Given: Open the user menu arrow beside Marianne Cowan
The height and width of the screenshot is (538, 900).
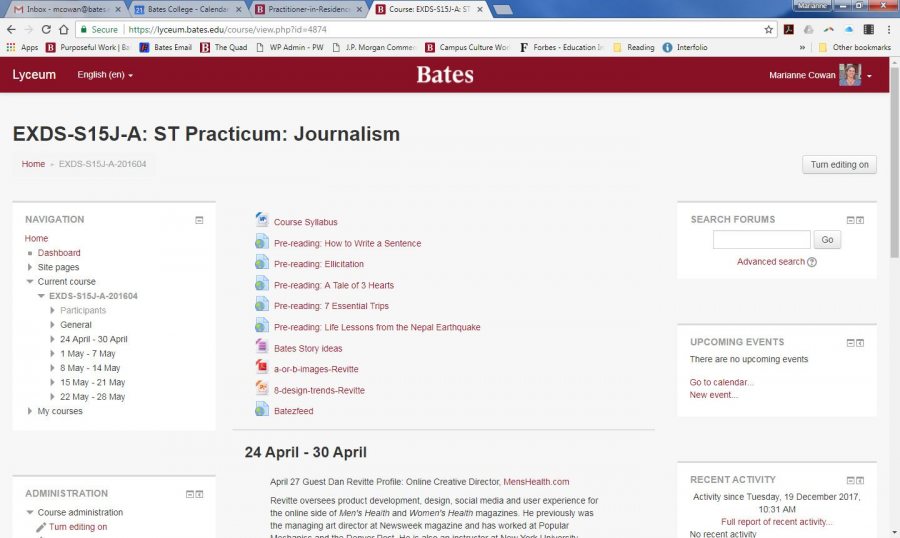Looking at the screenshot, I should pyautogui.click(x=870, y=76).
